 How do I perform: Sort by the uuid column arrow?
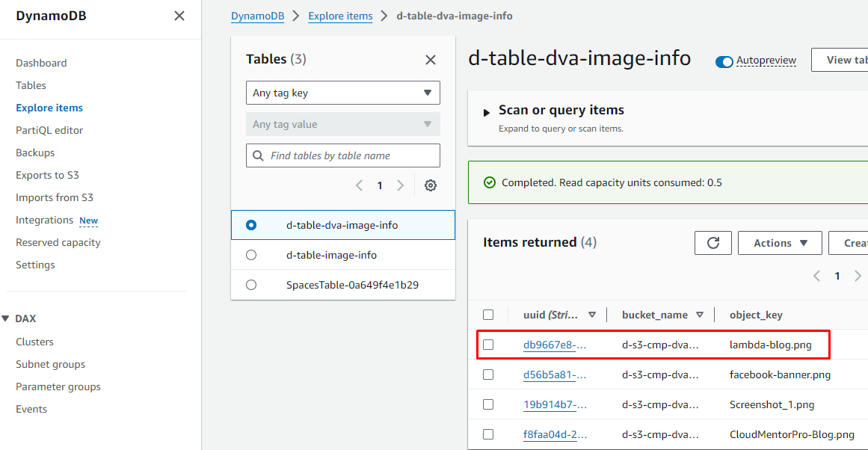592,315
